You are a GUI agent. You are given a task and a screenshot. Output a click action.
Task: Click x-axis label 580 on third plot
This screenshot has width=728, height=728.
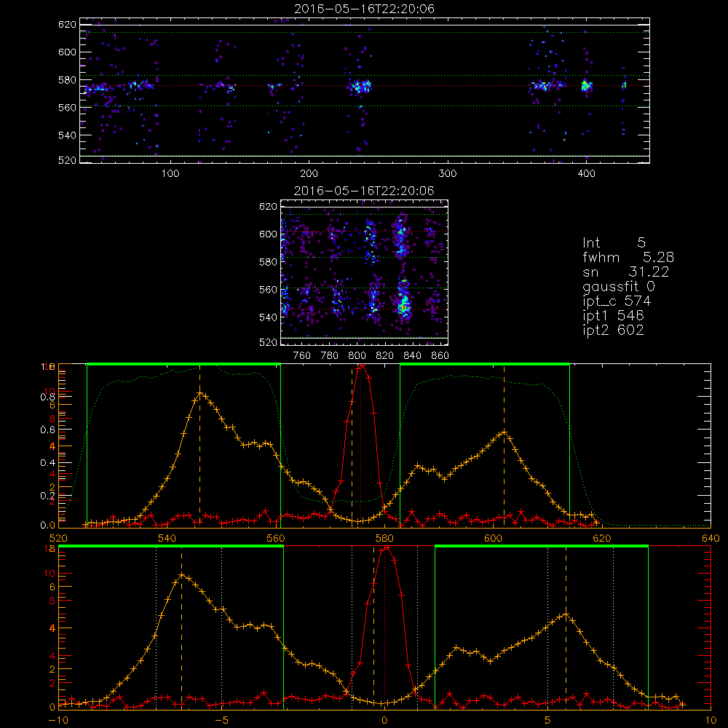384,539
